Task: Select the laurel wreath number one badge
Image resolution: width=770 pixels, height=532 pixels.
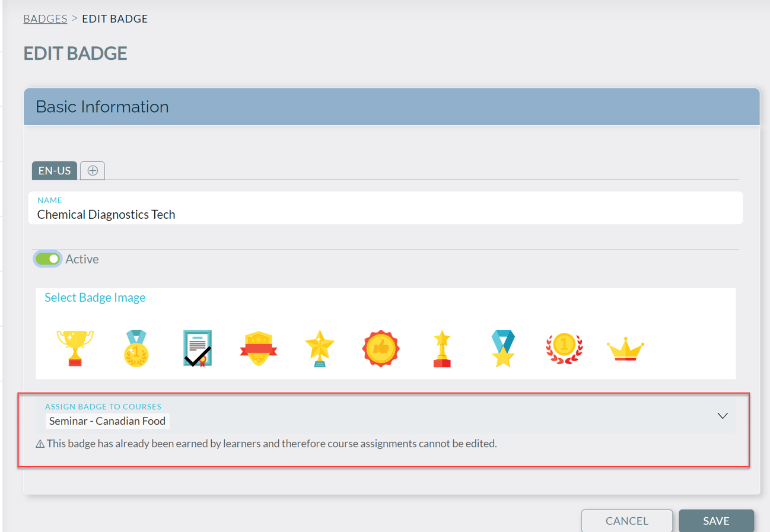Action: 564,347
